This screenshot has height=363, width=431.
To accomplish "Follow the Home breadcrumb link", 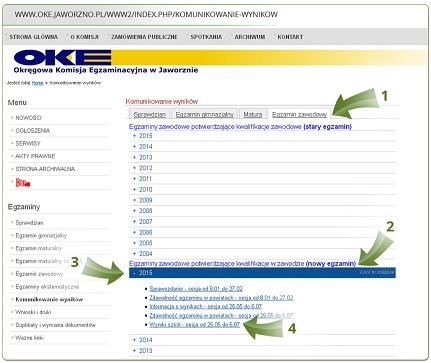I will [x=38, y=83].
